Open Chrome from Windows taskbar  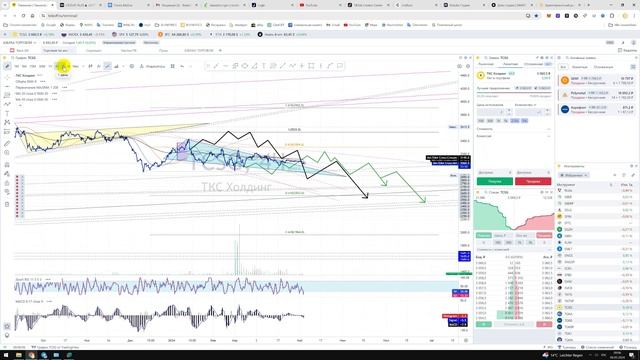[x=31, y=355]
